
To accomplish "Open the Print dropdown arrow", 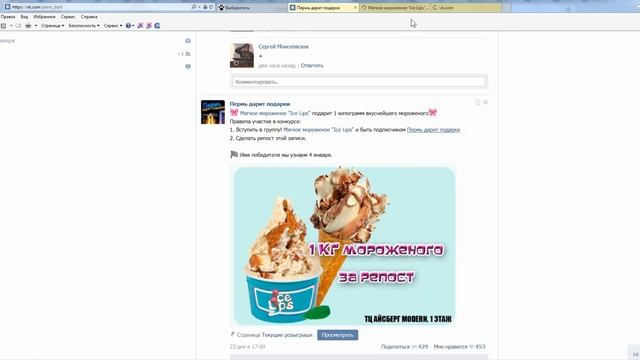I will [36, 26].
